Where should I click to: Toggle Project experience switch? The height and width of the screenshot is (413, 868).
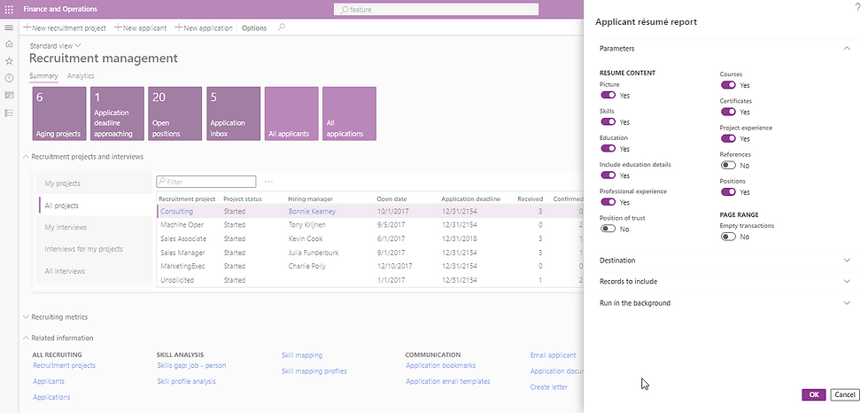pyautogui.click(x=728, y=138)
